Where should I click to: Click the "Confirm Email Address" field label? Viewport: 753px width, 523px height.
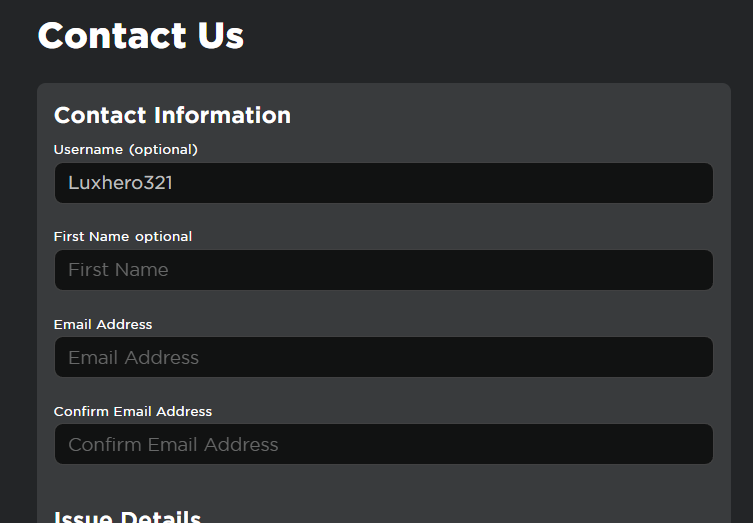[x=133, y=411]
